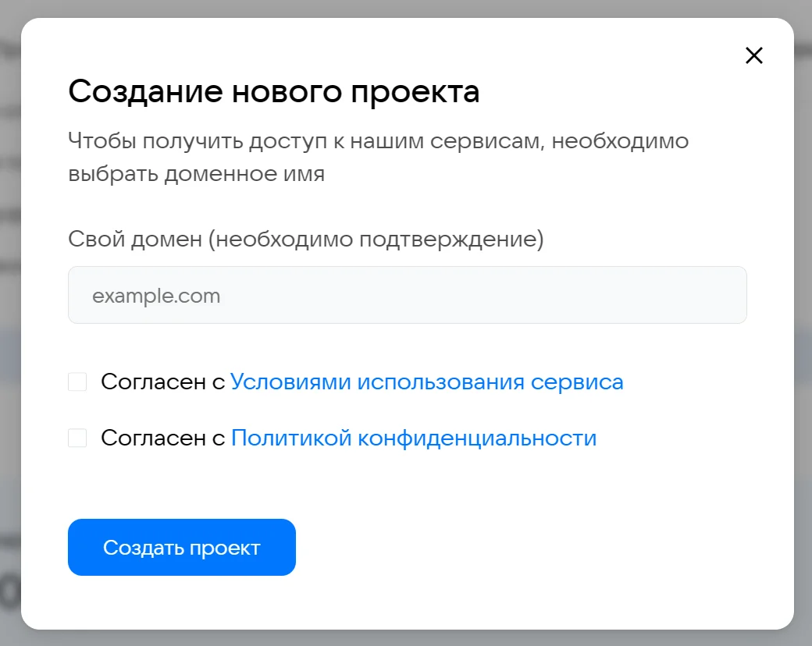812x646 pixels.
Task: Close the new project dialog
Action: click(753, 55)
